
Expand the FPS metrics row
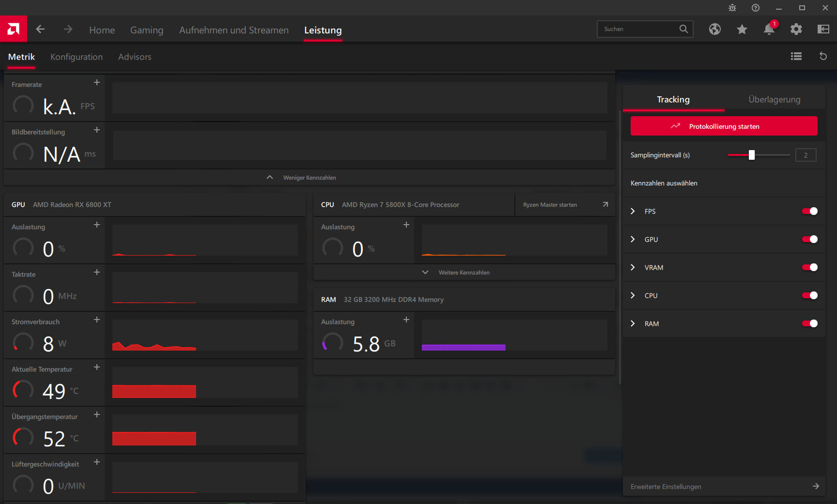[633, 211]
